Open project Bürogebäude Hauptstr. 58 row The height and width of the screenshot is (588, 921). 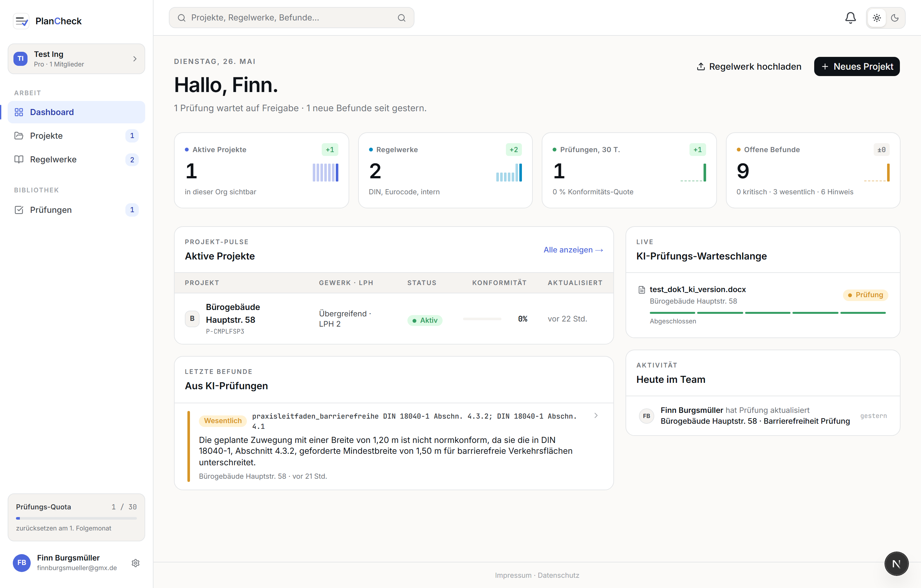[x=394, y=319]
